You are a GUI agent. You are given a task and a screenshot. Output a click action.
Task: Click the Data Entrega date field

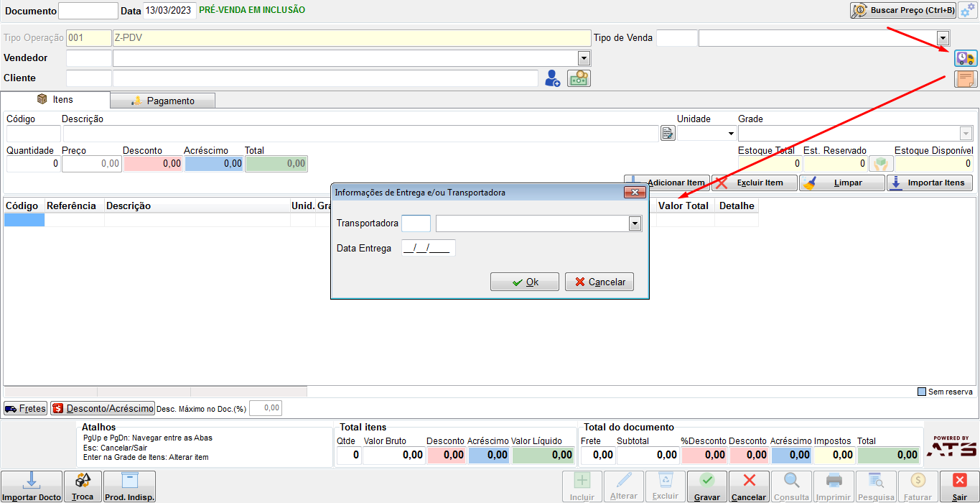[x=429, y=248]
